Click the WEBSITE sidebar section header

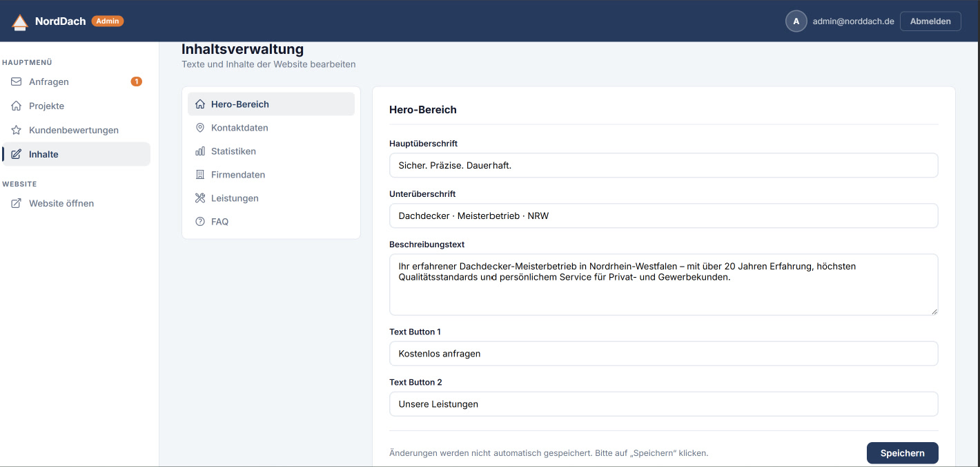click(19, 184)
